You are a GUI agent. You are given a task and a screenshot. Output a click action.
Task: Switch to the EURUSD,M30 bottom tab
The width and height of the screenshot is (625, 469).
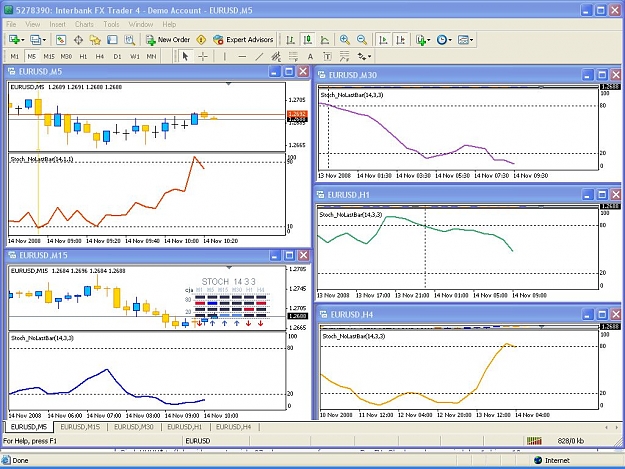click(x=134, y=427)
